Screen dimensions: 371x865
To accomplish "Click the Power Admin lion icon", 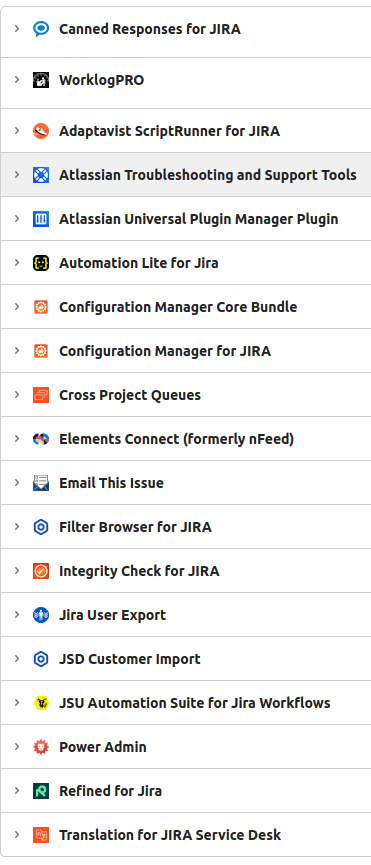I will tap(41, 747).
